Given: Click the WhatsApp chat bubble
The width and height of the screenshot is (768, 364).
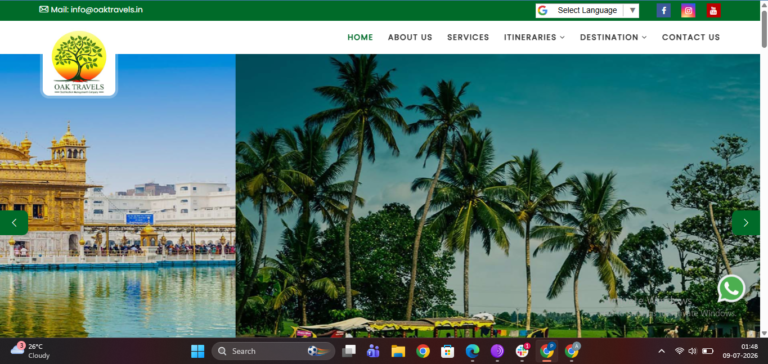Looking at the screenshot, I should (731, 289).
